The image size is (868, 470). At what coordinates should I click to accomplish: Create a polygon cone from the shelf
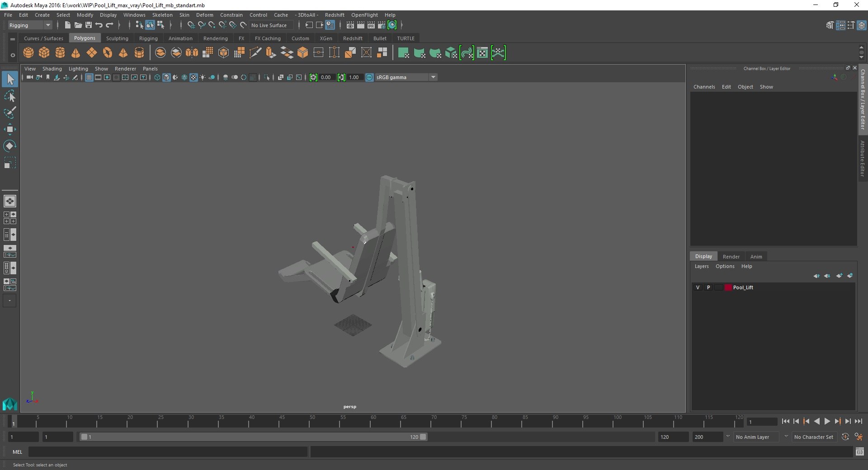pyautogui.click(x=75, y=53)
